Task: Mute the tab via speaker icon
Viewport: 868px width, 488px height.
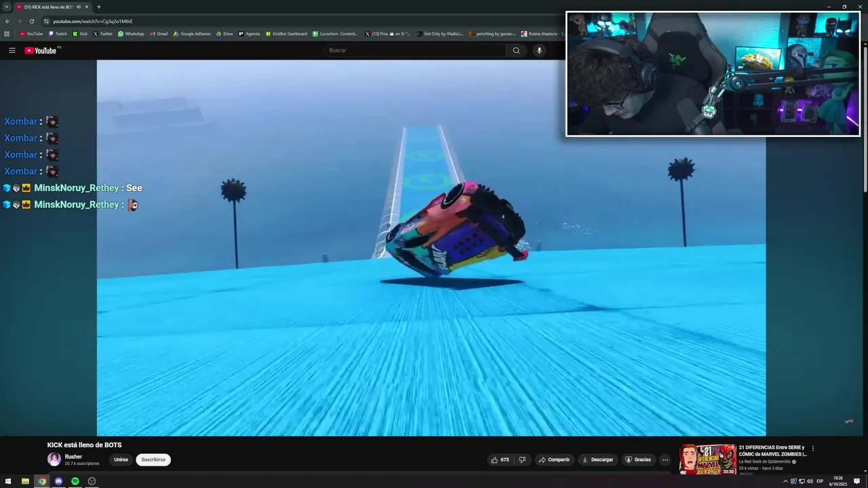Action: coord(79,7)
